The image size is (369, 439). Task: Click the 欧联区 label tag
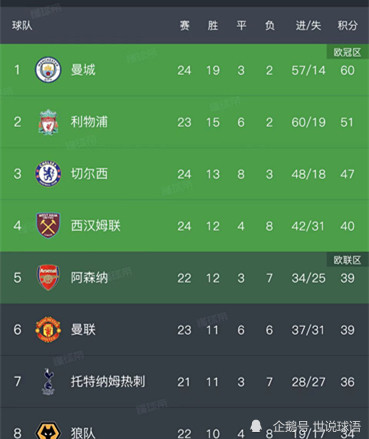point(347,260)
